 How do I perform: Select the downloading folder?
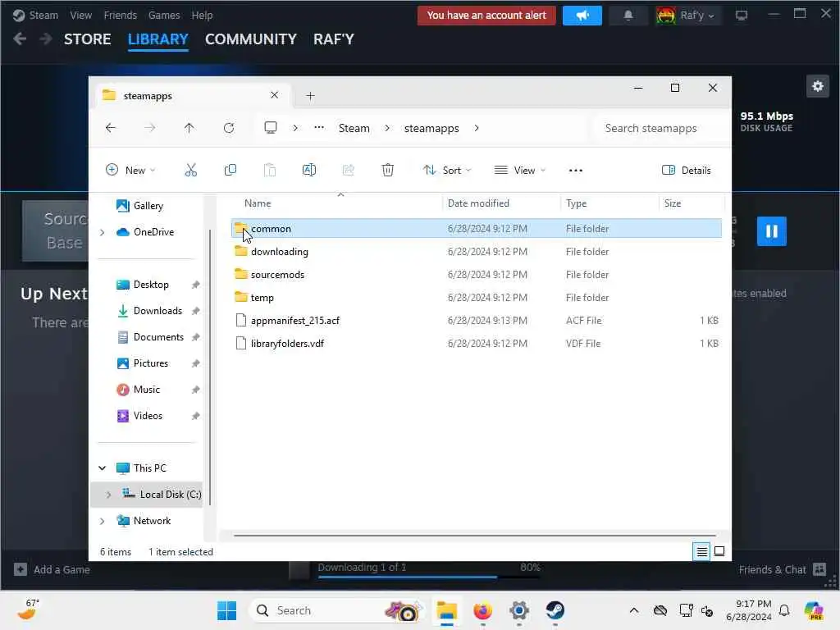click(x=477, y=252)
